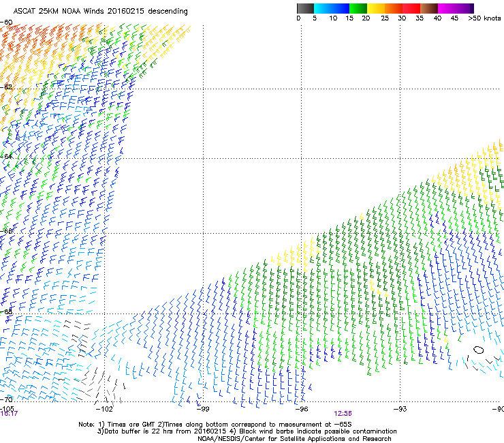The width and height of the screenshot is (504, 443).
Task: Click the legend label '40'
Action: 437,18
